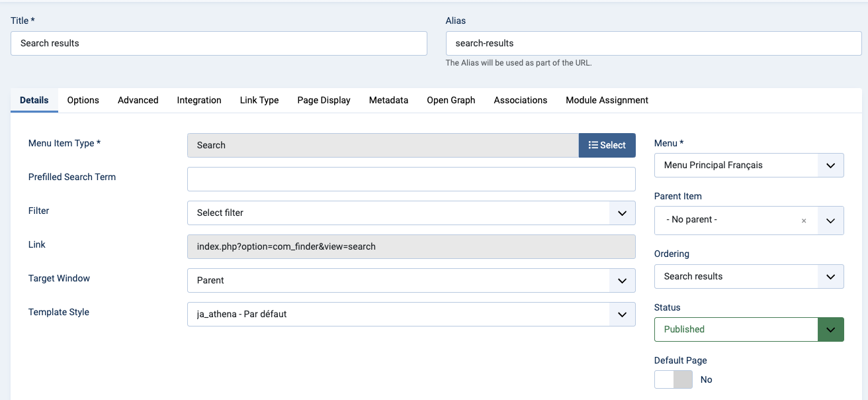Screen dimensions: 868x400
Task: Open the Advanced tab
Action: [x=138, y=100]
